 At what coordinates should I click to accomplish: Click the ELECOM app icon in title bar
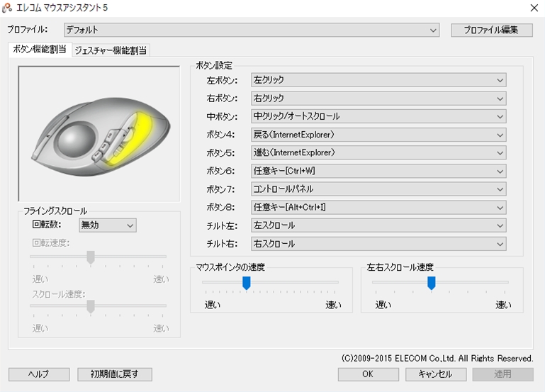tap(7, 8)
